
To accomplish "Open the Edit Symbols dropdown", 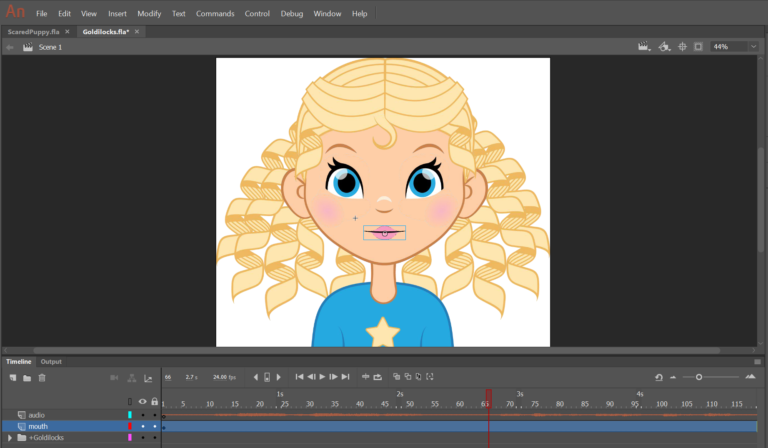I will point(664,47).
